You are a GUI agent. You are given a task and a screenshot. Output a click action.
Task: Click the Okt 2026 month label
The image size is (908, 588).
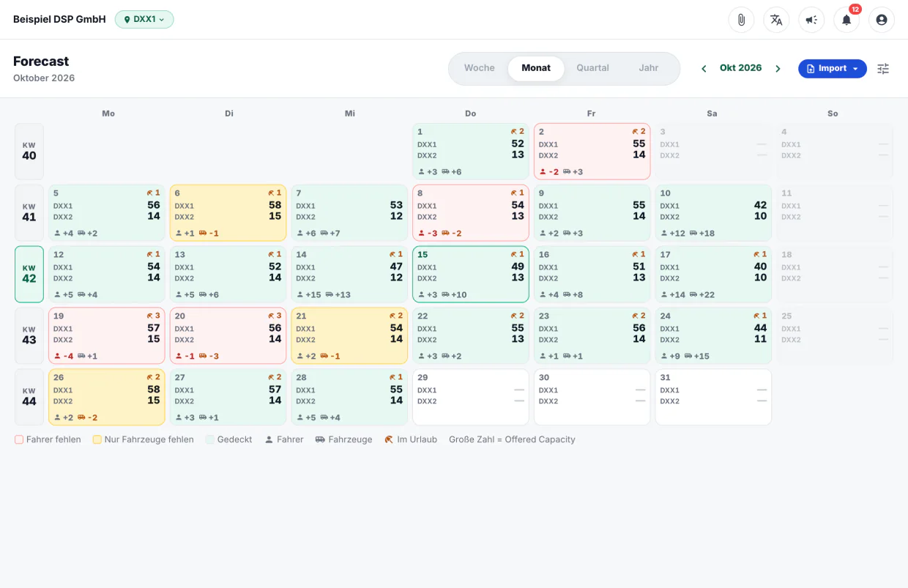[740, 68]
